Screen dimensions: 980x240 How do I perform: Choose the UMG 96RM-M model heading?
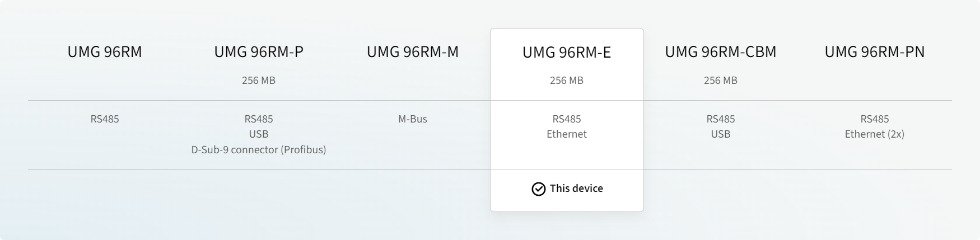pos(413,52)
